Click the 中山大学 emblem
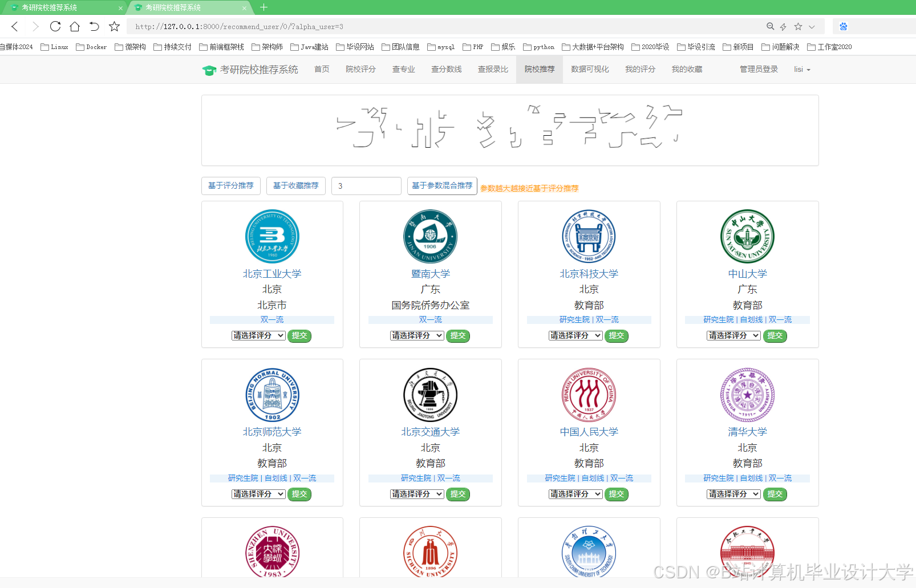The width and height of the screenshot is (916, 588). coord(748,237)
